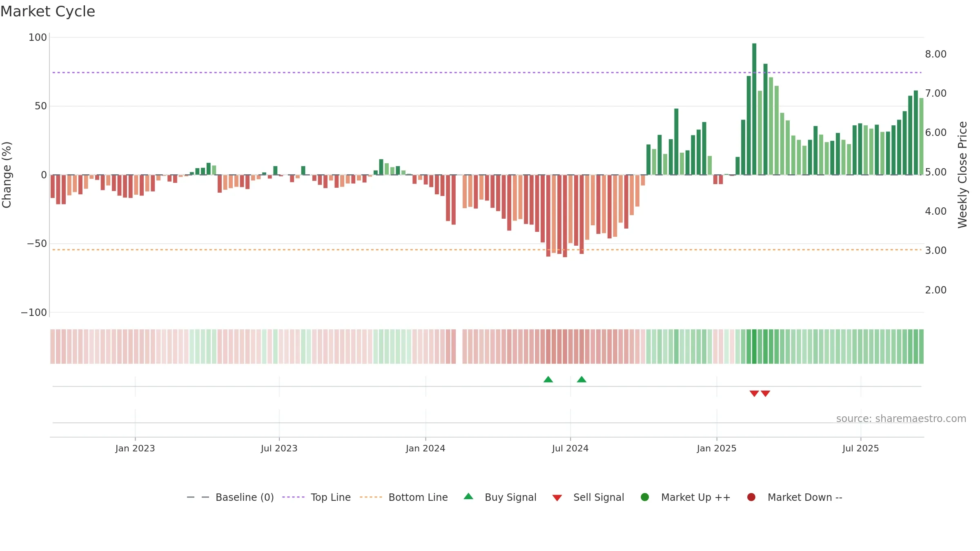Click the Change (%) axis title
This screenshot has width=980, height=551.
pyautogui.click(x=7, y=175)
